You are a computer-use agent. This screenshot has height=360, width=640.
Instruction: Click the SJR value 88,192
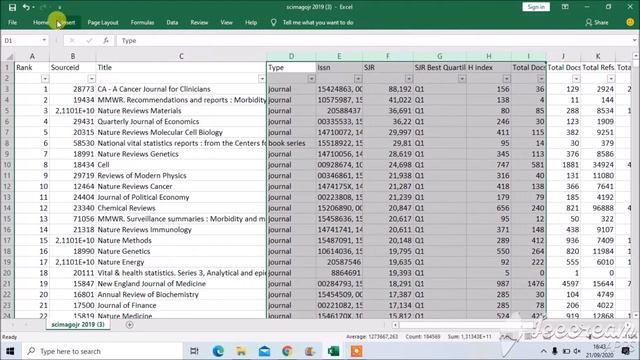point(388,89)
